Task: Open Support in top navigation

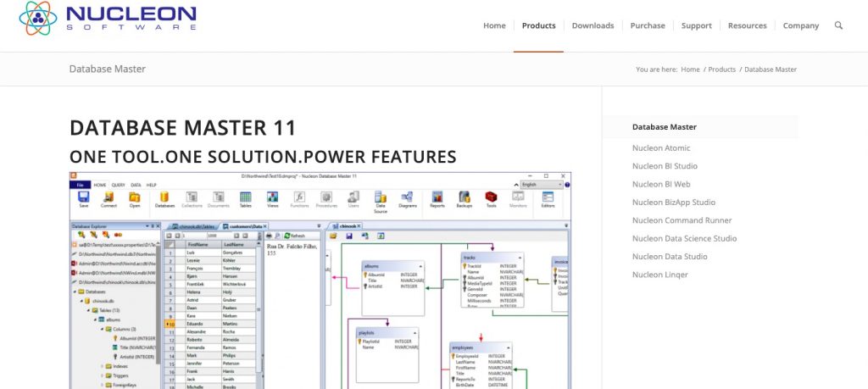Action: point(697,25)
